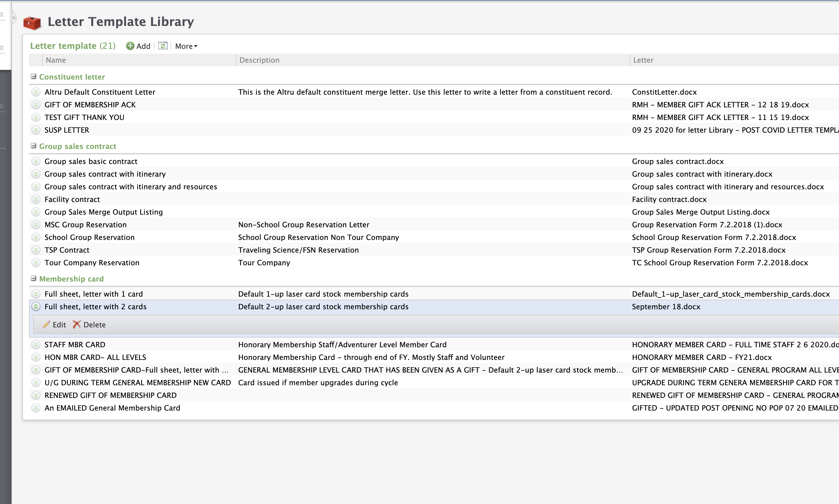This screenshot has height=504, width=839.
Task: Select the Tour Company Reservation row
Action: click(x=92, y=263)
